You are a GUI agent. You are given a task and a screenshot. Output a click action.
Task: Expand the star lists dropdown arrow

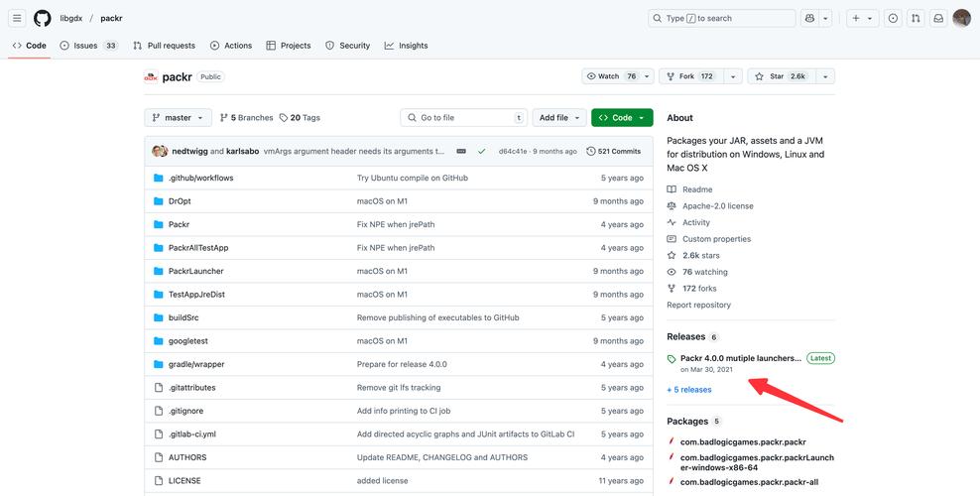[x=825, y=76]
